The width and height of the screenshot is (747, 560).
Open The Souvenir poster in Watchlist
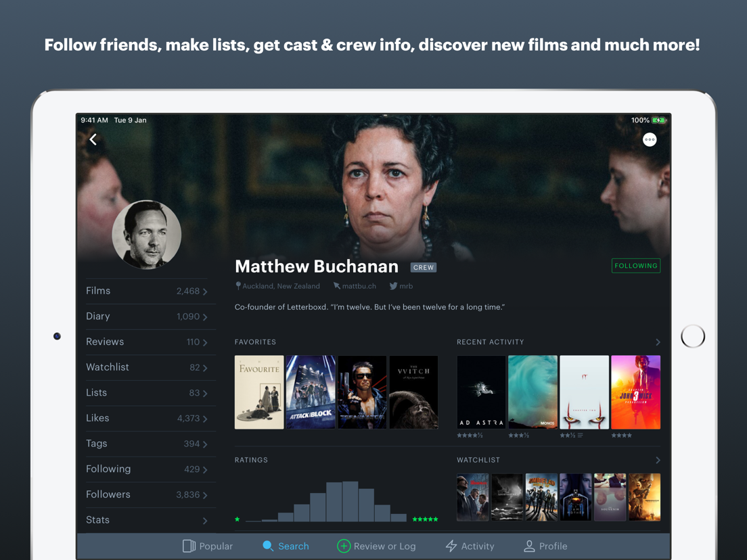point(610,496)
